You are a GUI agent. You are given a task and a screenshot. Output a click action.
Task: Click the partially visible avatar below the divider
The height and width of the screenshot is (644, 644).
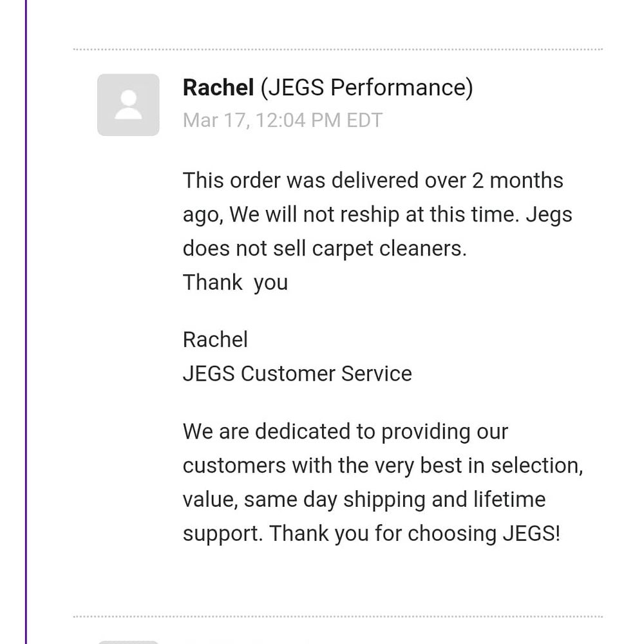128,642
